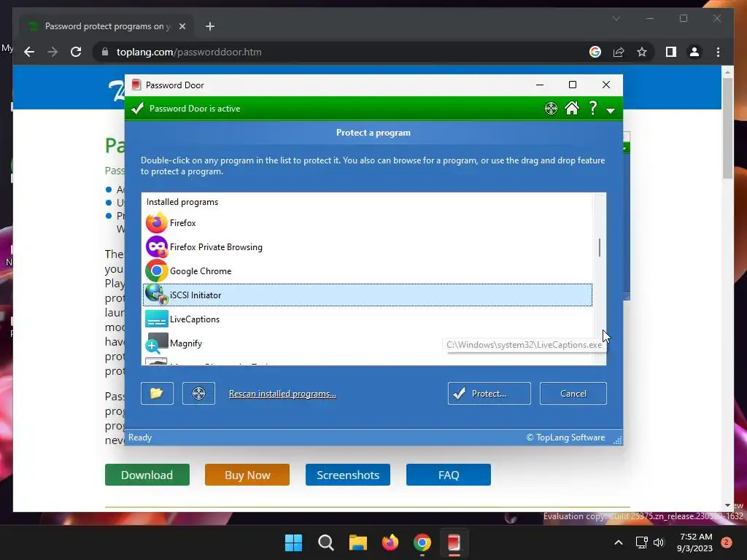Open the FAQ button on the web page
Screen dimensions: 747x560
point(449,475)
